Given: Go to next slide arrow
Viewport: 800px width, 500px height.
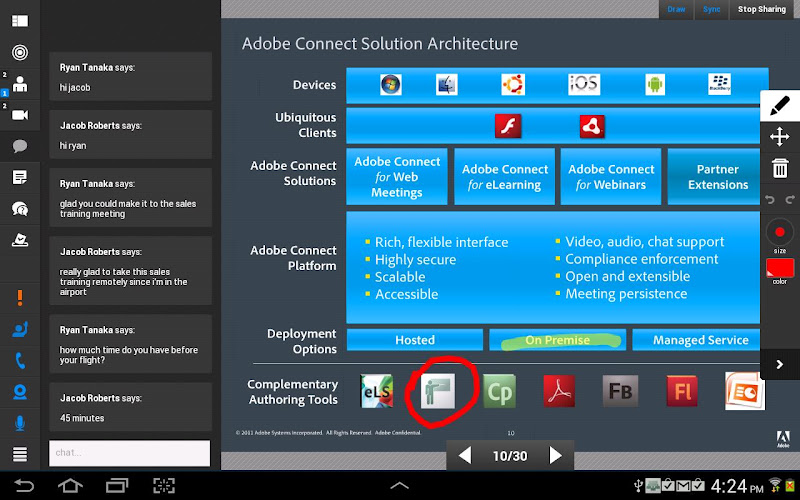Looking at the screenshot, I should (x=555, y=455).
